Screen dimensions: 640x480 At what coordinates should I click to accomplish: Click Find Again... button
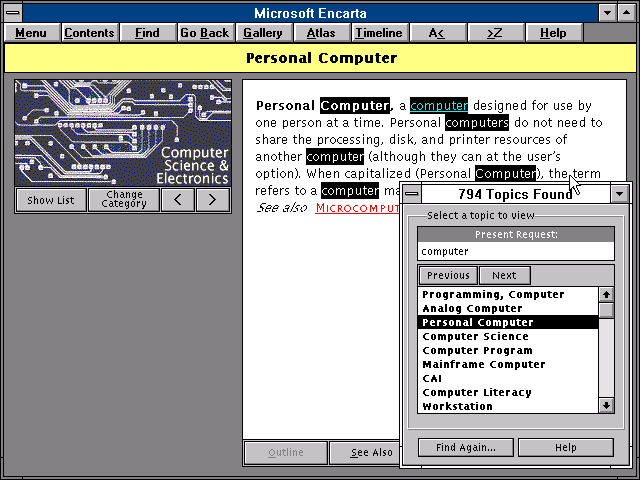pos(466,448)
